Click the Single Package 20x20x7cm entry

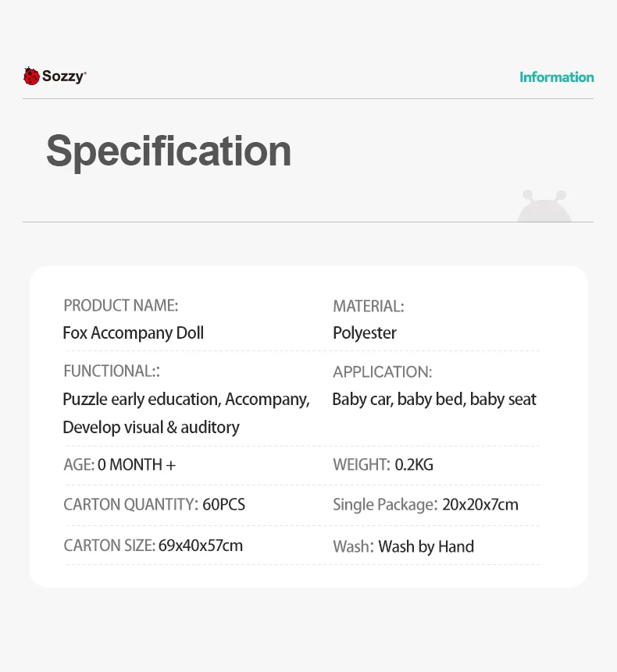pyautogui.click(x=426, y=505)
